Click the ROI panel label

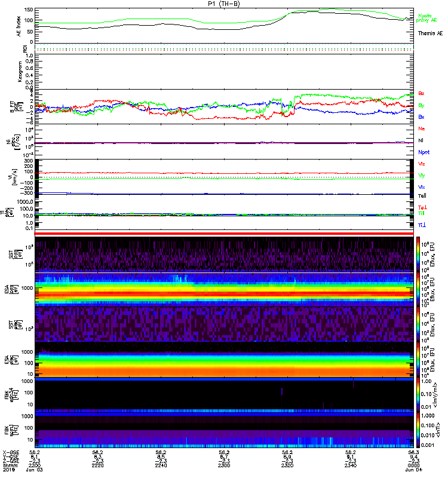pyautogui.click(x=25, y=49)
